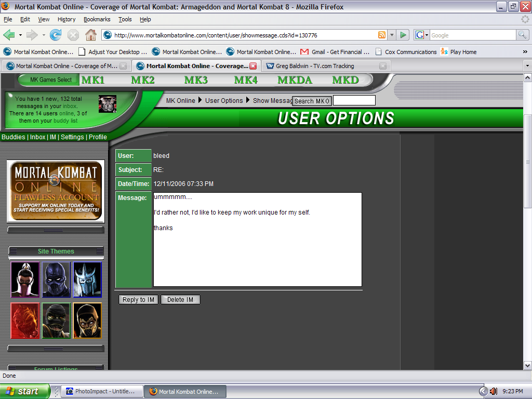Select MKD in the games bar
The width and height of the screenshot is (532, 399).
coord(345,80)
